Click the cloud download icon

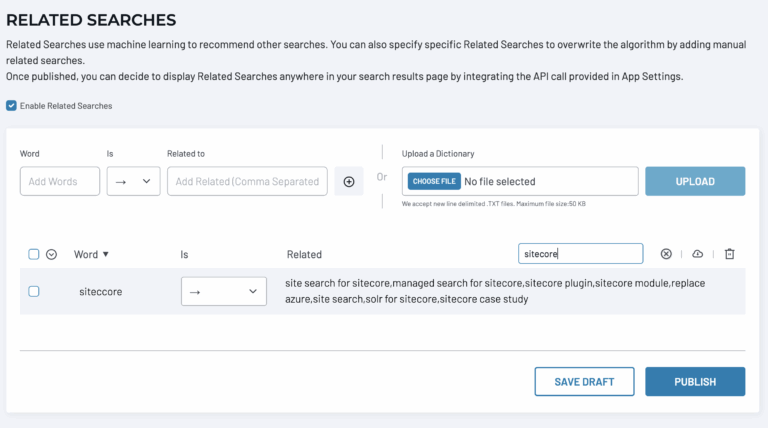click(x=697, y=254)
